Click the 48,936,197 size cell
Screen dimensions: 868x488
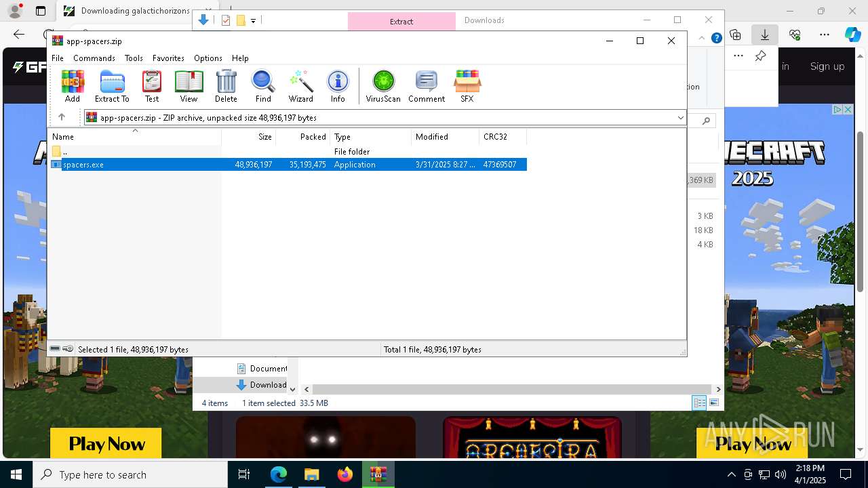pos(254,165)
